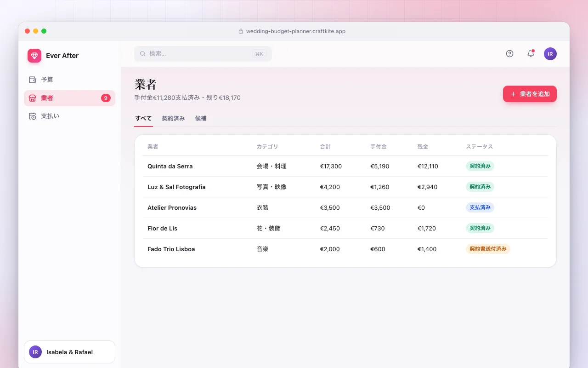This screenshot has width=588, height=368.
Task: Click the €17,300 total amount
Action: 331,167
